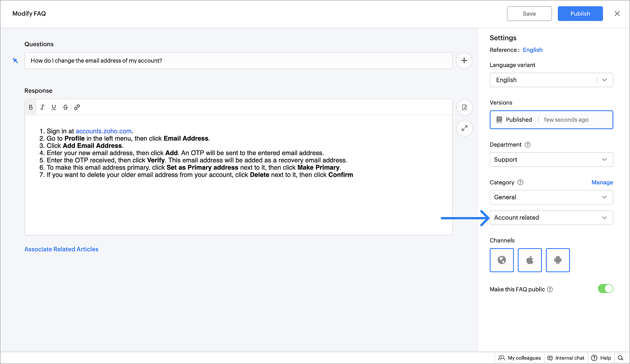This screenshot has height=364, width=630.
Task: Open My colleagues in bottom bar
Action: tap(520, 358)
